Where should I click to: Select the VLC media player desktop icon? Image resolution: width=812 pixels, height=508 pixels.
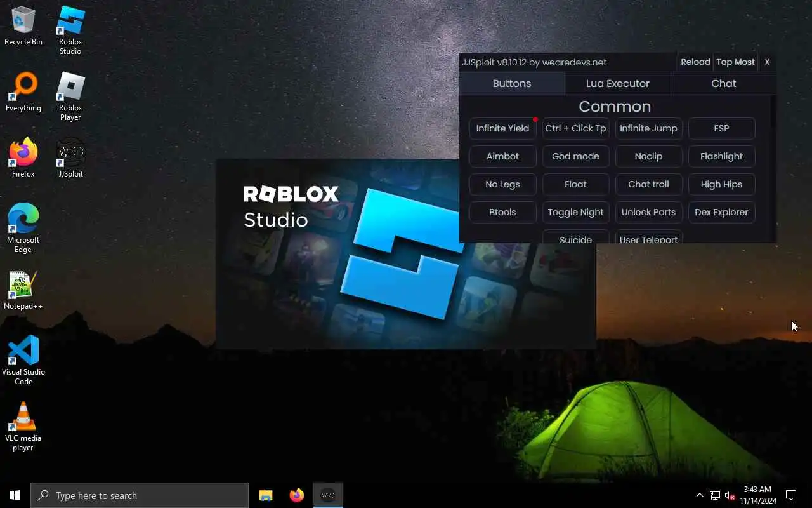23,427
